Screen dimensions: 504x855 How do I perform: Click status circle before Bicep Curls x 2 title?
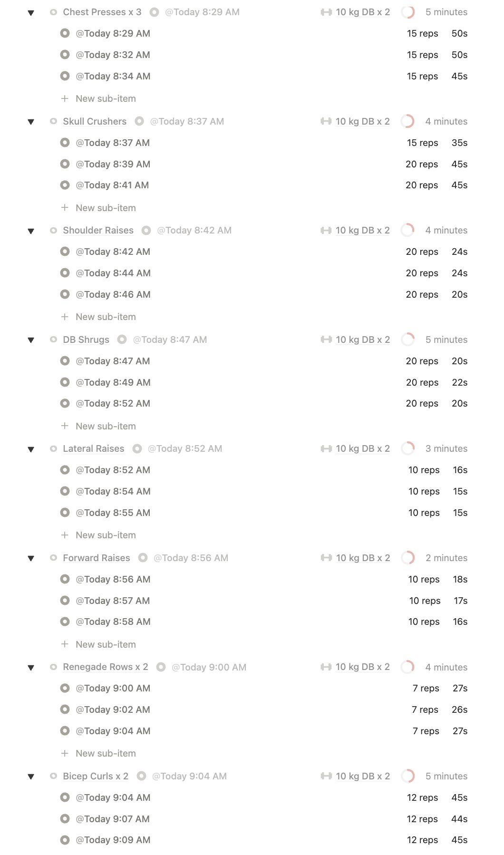[x=53, y=776]
